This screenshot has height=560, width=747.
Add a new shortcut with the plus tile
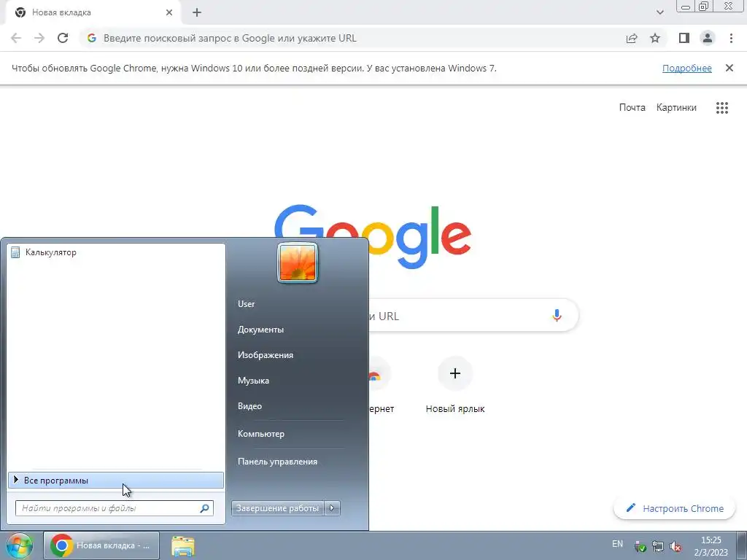455,373
